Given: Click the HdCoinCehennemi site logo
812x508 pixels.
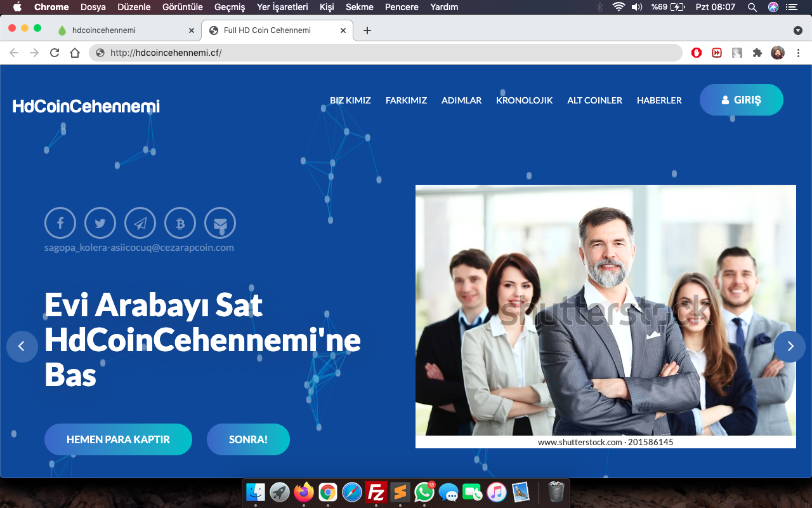Looking at the screenshot, I should click(86, 106).
